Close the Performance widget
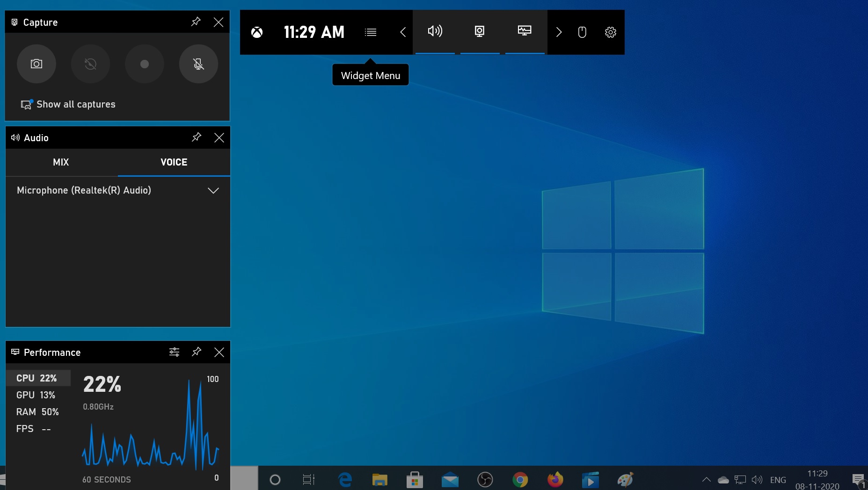Screen dimensions: 868x490 219,352
